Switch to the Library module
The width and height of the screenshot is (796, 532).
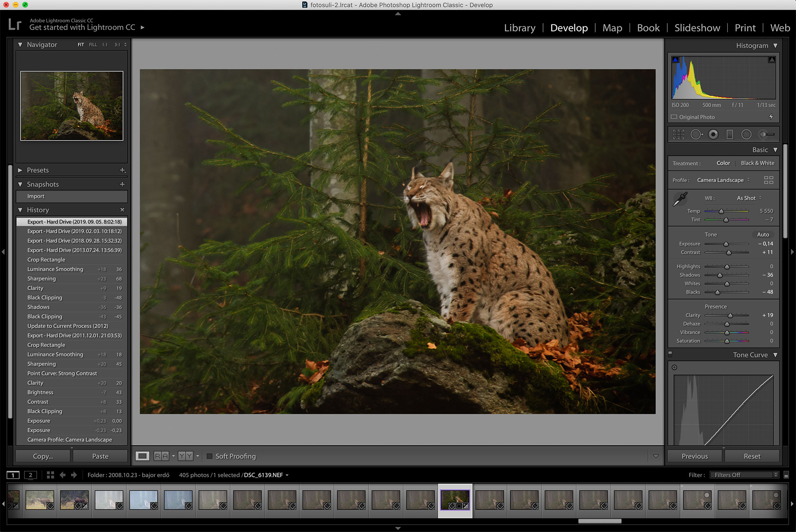pyautogui.click(x=519, y=28)
